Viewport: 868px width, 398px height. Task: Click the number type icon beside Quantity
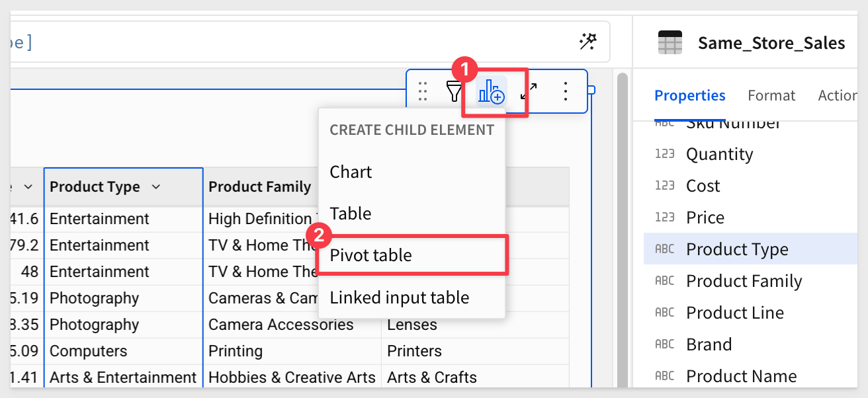click(664, 154)
